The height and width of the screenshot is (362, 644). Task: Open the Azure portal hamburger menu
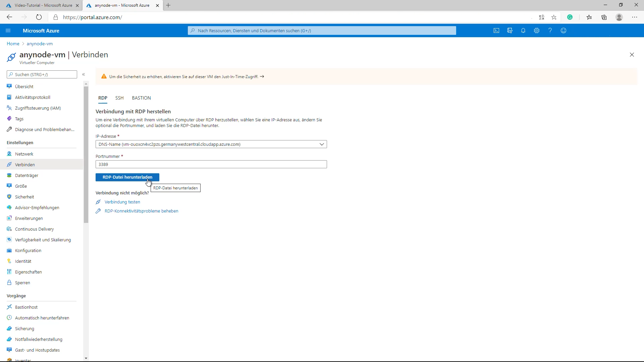(8, 31)
